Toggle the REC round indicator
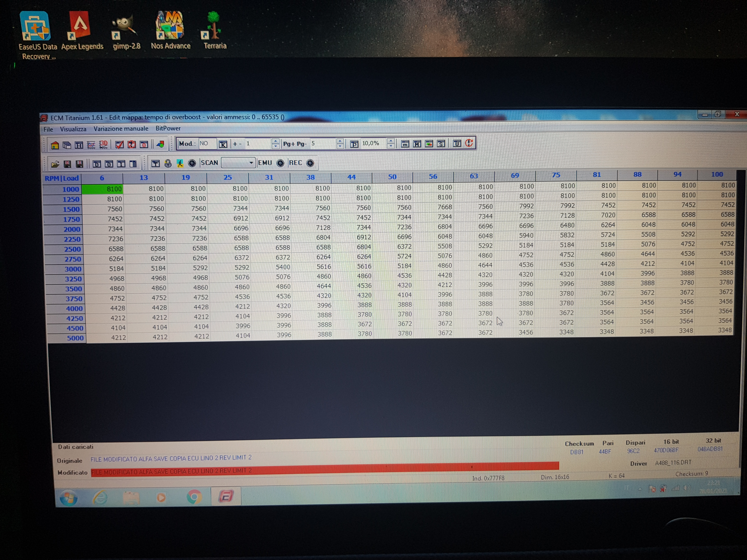747x560 pixels. 310,163
